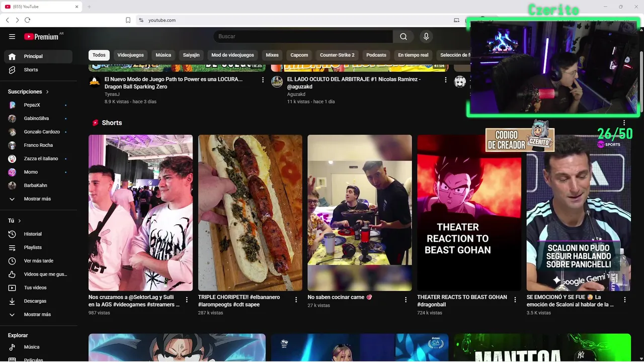The width and height of the screenshot is (644, 362).
Task: Open GabinoSilva channel subscription
Action: point(38,118)
